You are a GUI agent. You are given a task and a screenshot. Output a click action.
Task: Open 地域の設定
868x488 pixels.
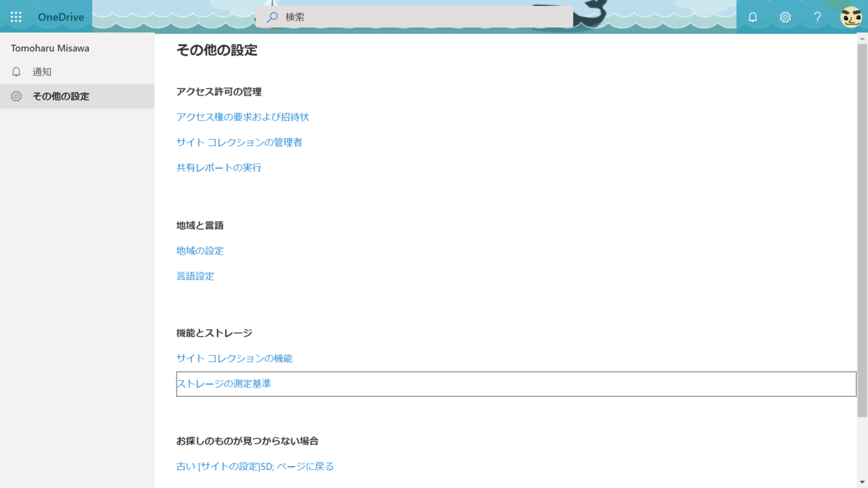[x=200, y=251]
